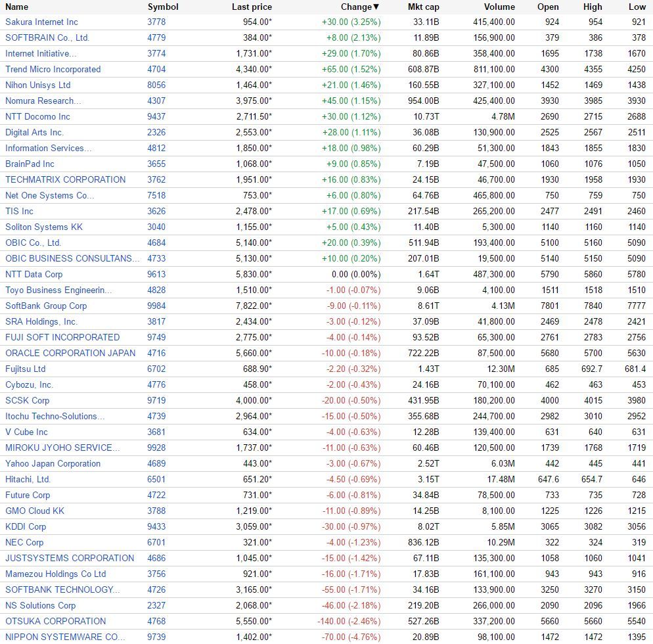Image resolution: width=653 pixels, height=644 pixels.
Task: Open Hitachi, Ltd. link
Action: tap(28, 480)
